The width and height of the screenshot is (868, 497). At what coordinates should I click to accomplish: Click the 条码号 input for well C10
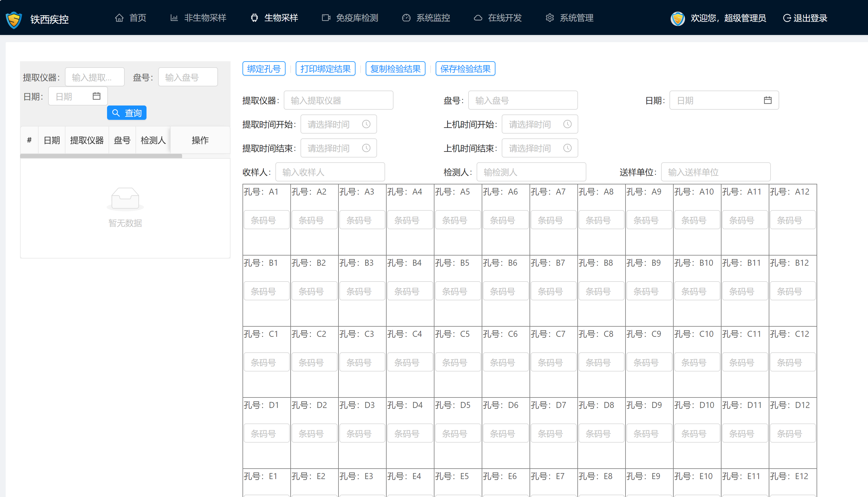click(x=697, y=362)
